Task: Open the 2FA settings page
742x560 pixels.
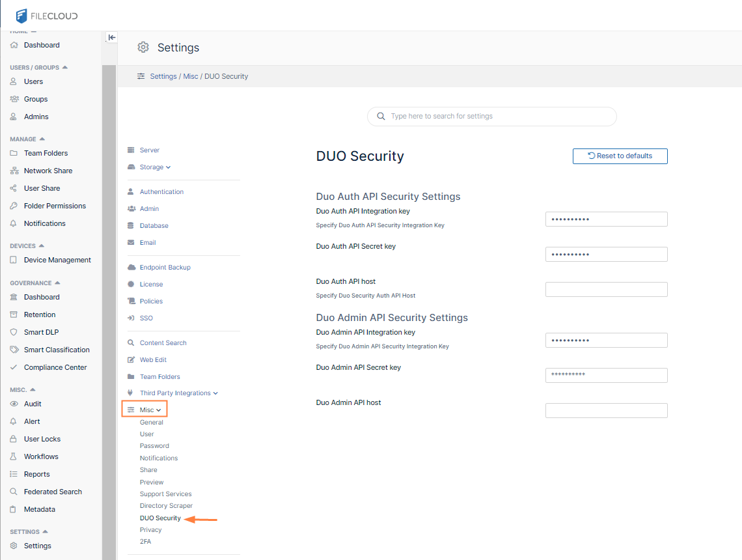Action: (x=145, y=542)
